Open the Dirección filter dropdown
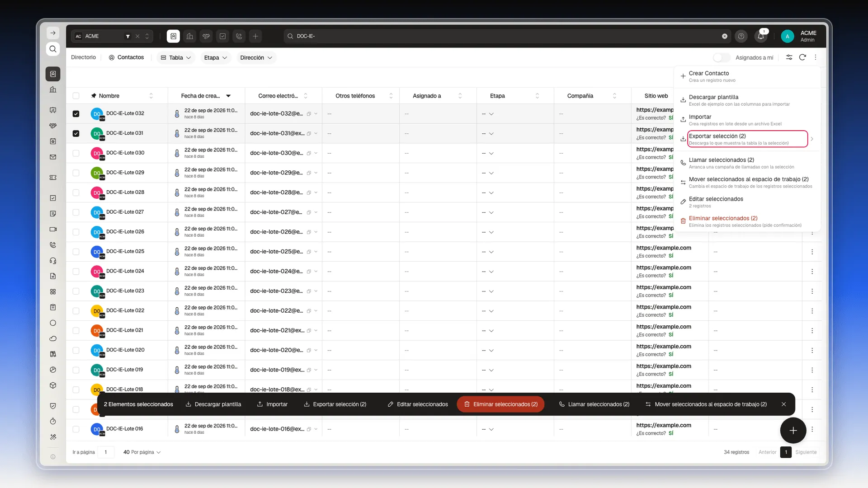 256,57
